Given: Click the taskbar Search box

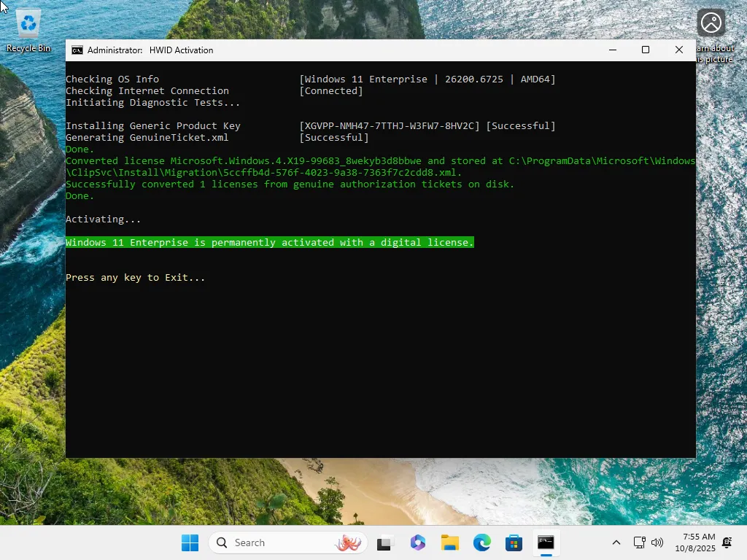Looking at the screenshot, I should point(287,542).
